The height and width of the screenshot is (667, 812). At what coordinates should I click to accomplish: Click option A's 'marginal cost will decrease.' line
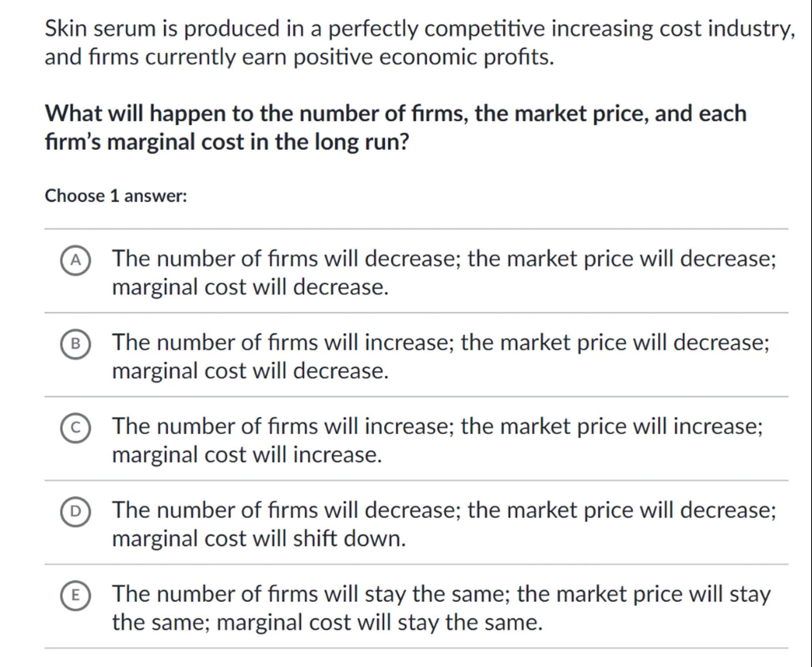click(x=250, y=287)
